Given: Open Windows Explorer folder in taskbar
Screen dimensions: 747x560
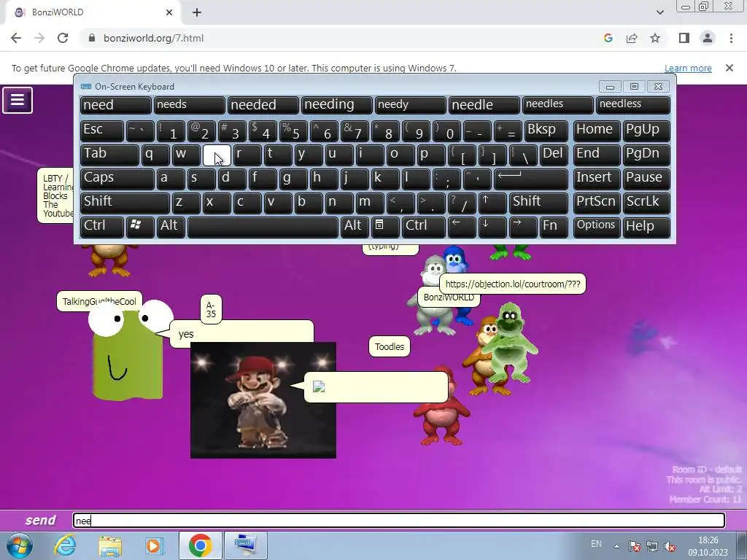Looking at the screenshot, I should pyautogui.click(x=111, y=545).
